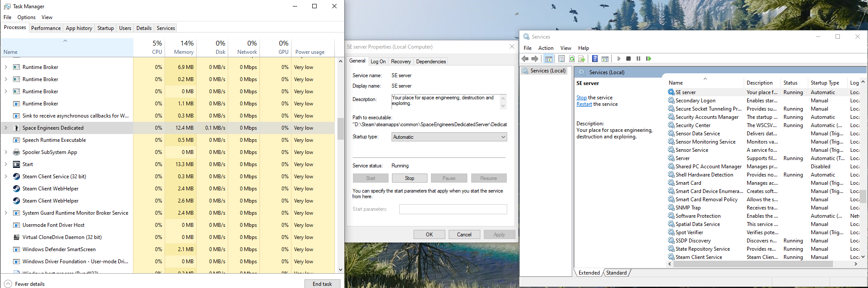Click the Restart Service toolbar icon
This screenshot has height=288, width=868.
click(648, 59)
